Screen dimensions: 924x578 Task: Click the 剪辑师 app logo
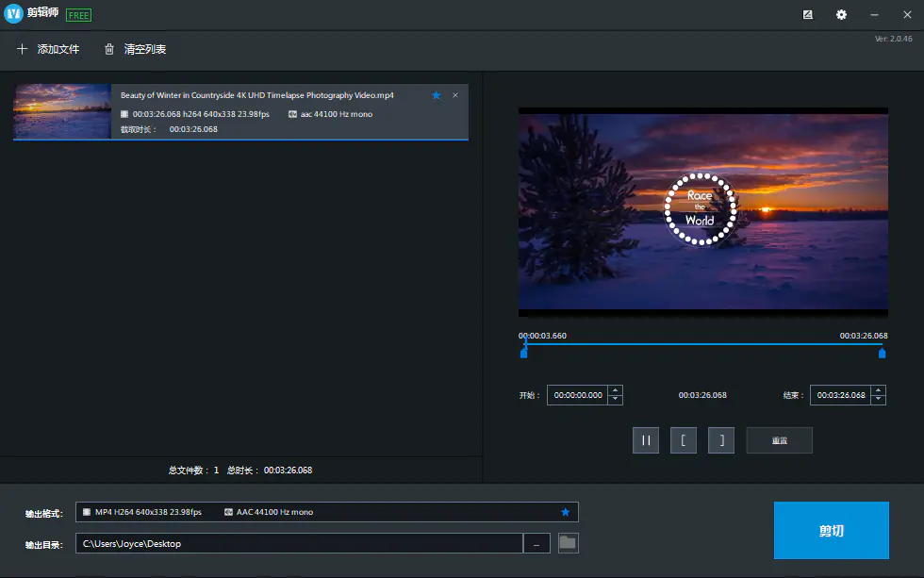pos(13,13)
